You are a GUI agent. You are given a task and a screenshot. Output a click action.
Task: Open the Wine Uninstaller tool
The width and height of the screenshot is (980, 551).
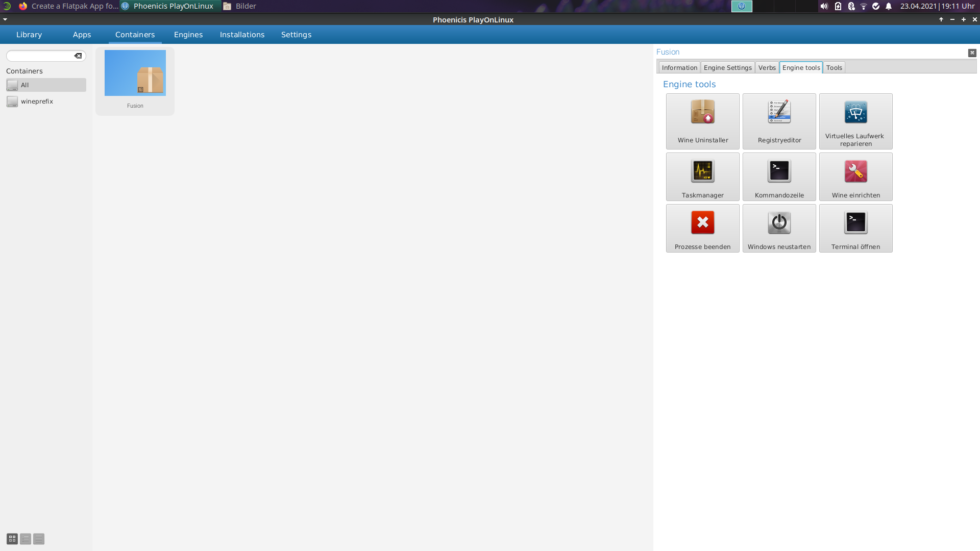[702, 121]
